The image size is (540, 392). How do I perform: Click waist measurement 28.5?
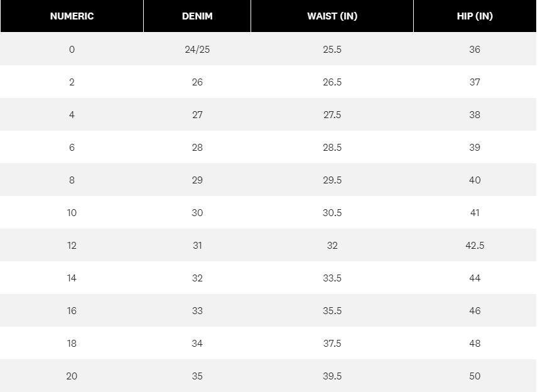(x=332, y=148)
